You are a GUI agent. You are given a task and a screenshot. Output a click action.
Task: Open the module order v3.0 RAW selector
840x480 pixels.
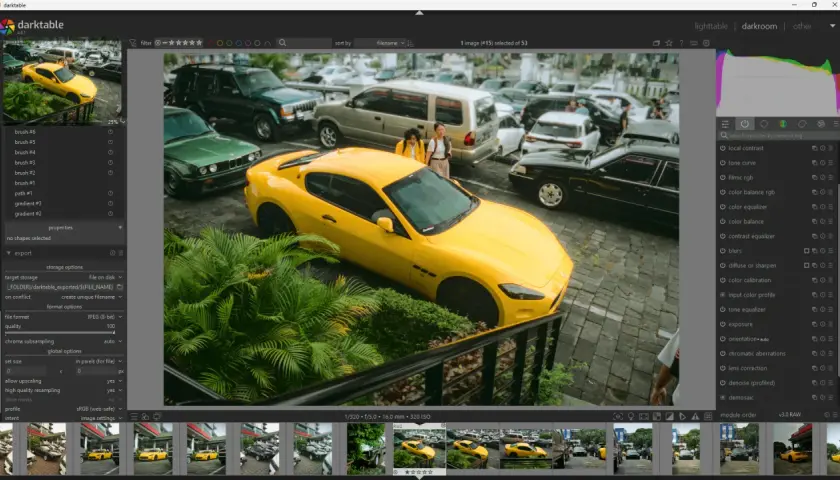point(790,415)
